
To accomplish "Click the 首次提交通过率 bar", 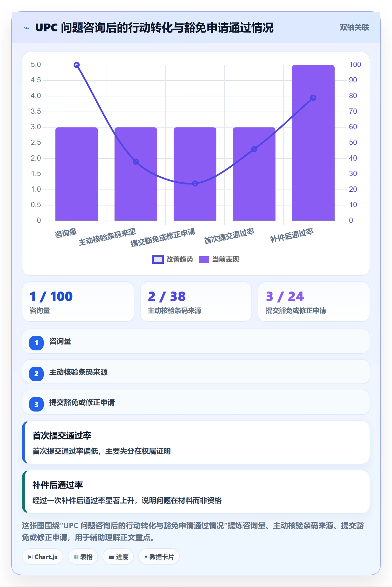I will point(254,174).
